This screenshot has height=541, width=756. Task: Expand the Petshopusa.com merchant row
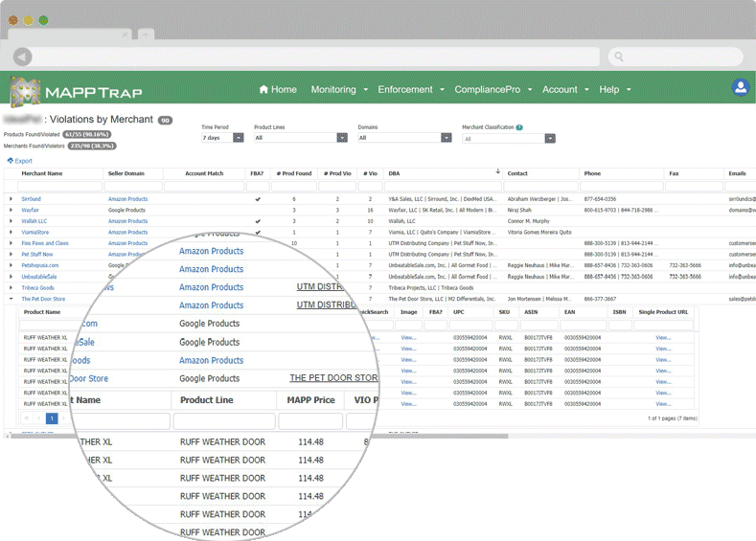pyautogui.click(x=11, y=265)
